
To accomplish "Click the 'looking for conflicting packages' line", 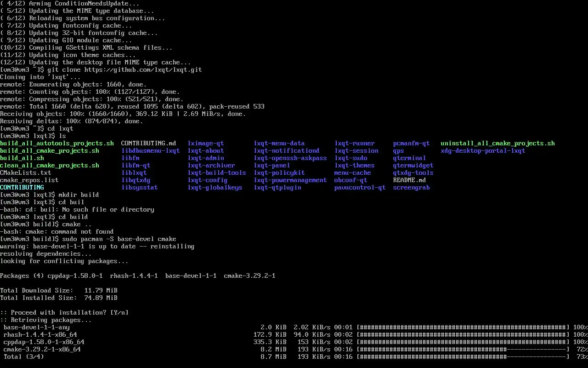I will pos(64,261).
